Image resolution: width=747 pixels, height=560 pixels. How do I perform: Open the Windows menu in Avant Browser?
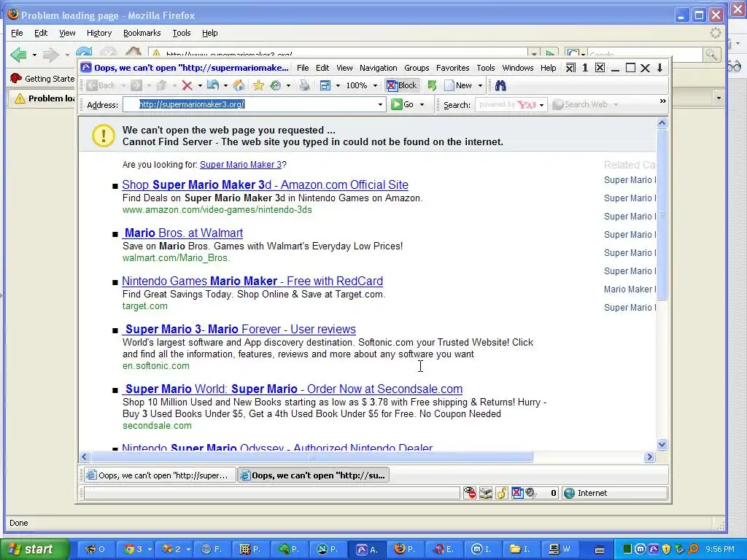click(x=517, y=68)
